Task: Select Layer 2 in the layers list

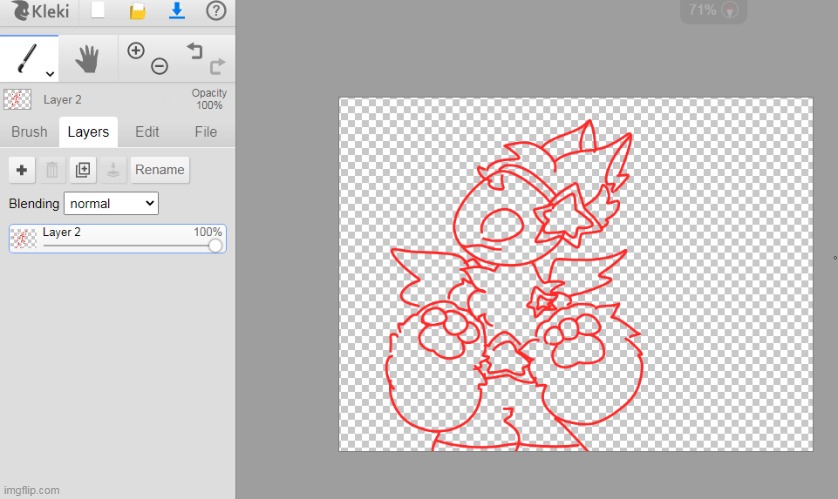Action: point(118,238)
